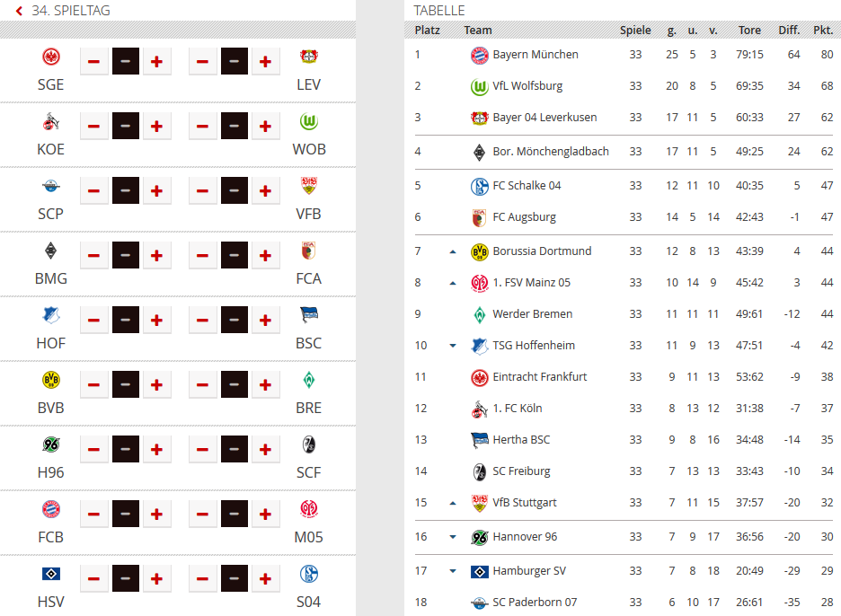Click the Borussia Dortmund BVB match logo
The height and width of the screenshot is (616, 841).
click(51, 380)
